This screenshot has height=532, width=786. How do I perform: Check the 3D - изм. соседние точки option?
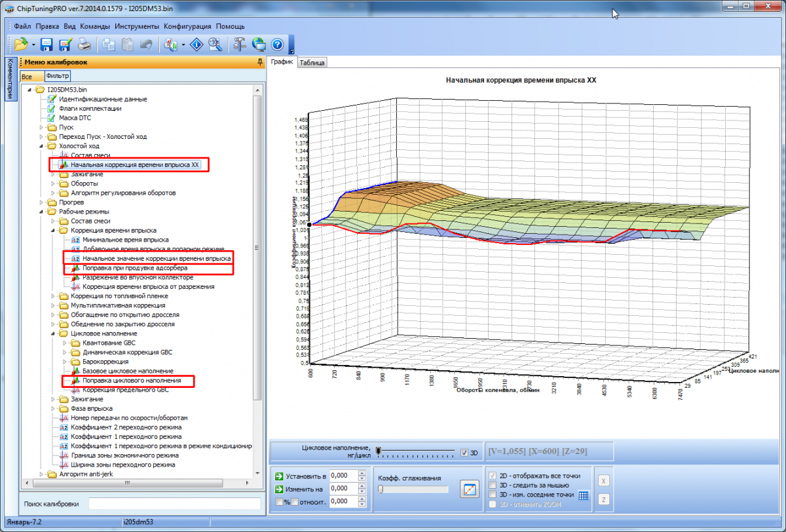(x=493, y=495)
